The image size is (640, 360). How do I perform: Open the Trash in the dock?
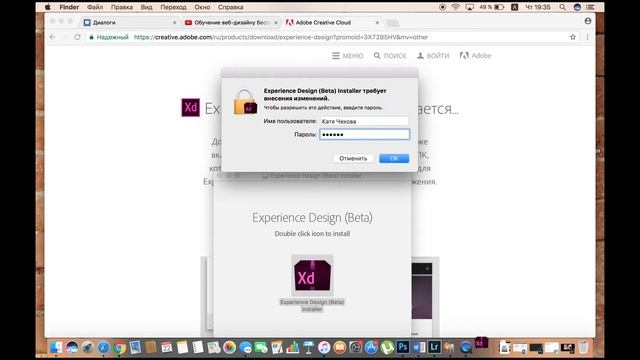click(x=584, y=347)
